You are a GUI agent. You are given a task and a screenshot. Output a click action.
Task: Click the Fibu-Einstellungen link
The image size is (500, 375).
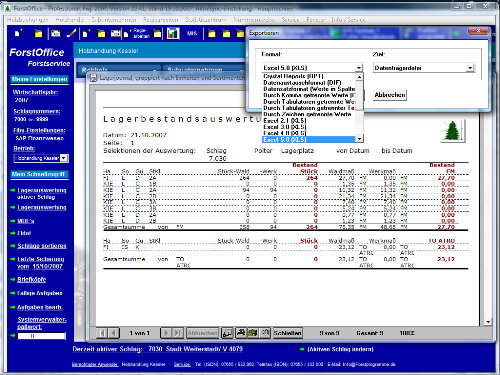tap(39, 130)
